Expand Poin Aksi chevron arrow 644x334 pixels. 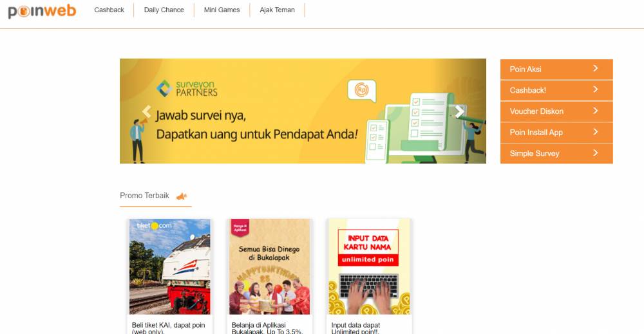click(x=596, y=68)
